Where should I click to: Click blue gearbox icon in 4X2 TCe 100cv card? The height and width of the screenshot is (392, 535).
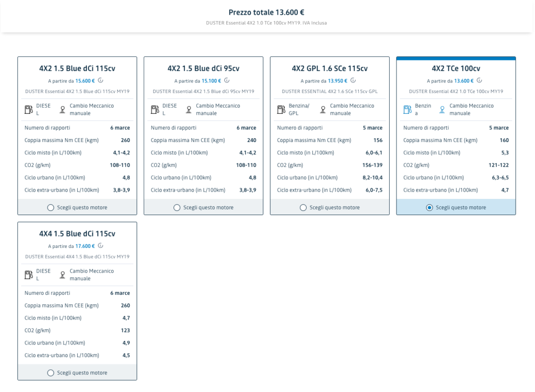[442, 110]
